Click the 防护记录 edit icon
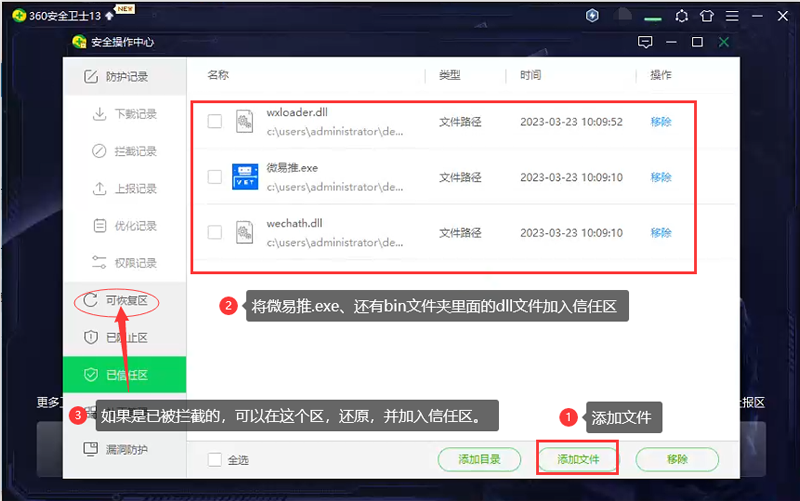 91,77
